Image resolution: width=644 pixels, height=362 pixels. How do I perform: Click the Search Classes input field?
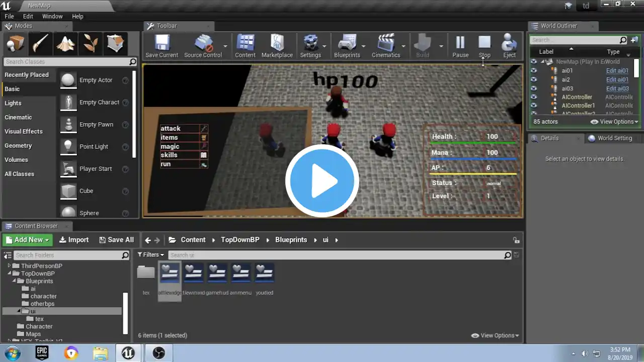65,61
